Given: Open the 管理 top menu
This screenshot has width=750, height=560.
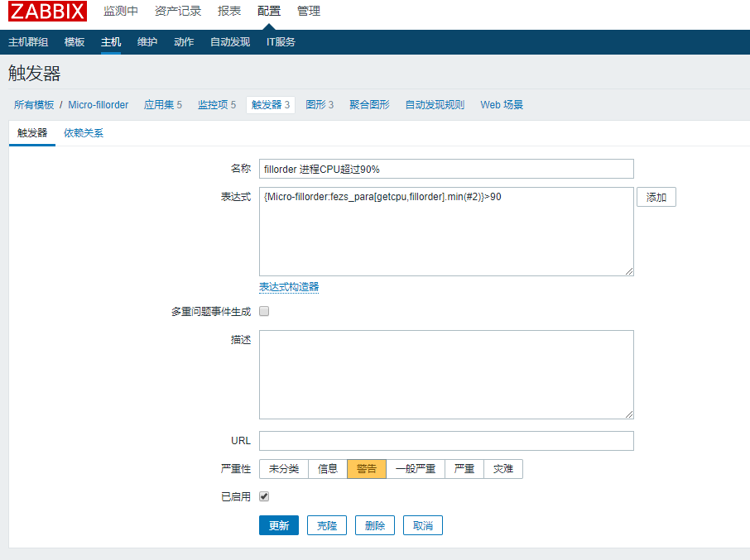Looking at the screenshot, I should click(309, 11).
